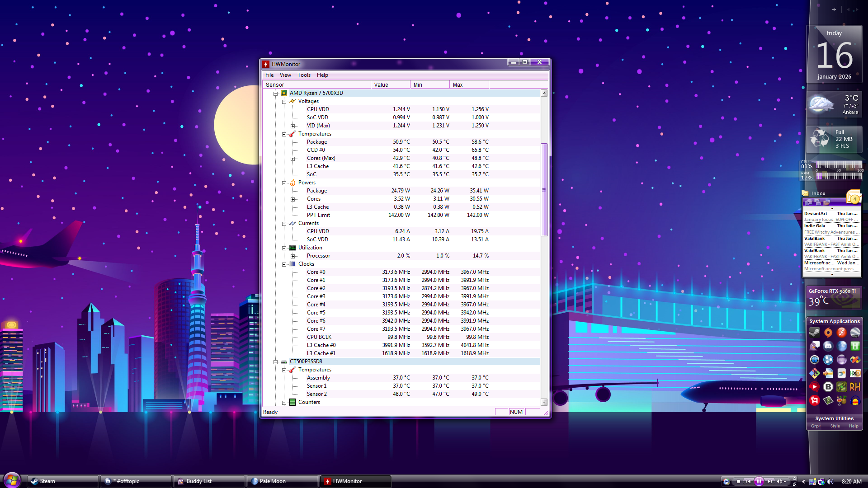Open the Tools menu in HWMonitor

(x=304, y=75)
